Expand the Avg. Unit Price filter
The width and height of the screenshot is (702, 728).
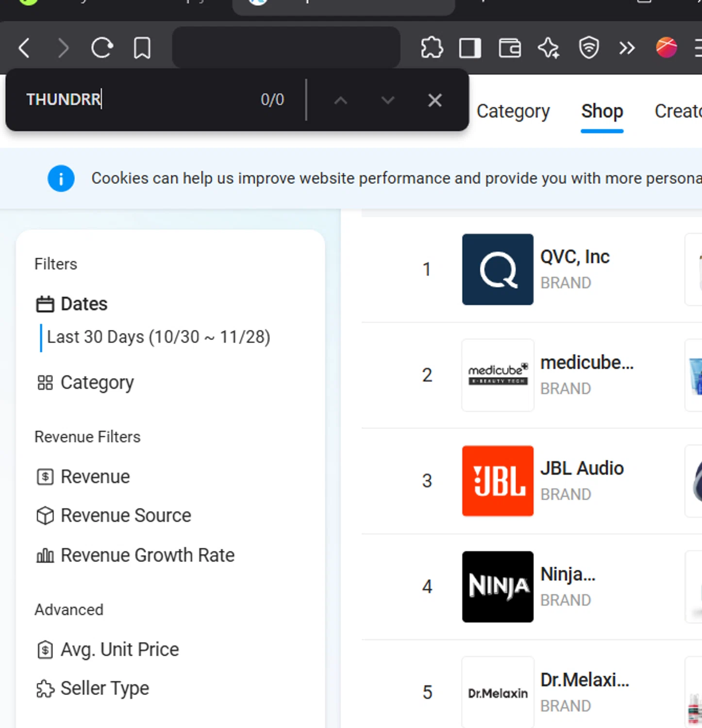click(119, 650)
